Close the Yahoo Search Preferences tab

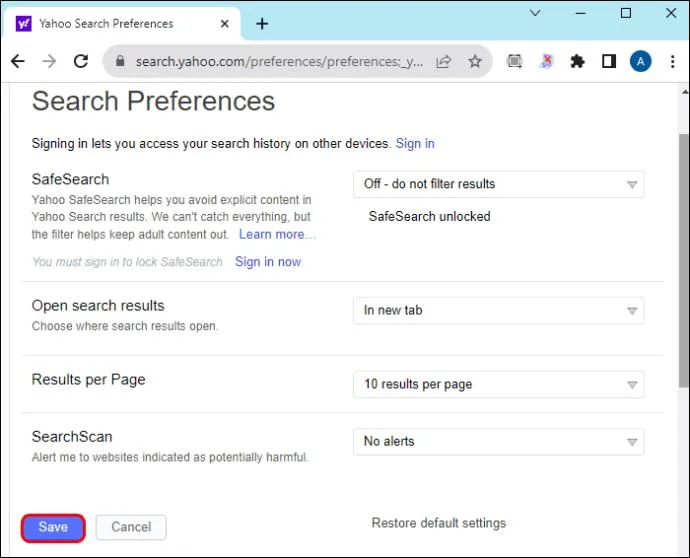pos(224,23)
